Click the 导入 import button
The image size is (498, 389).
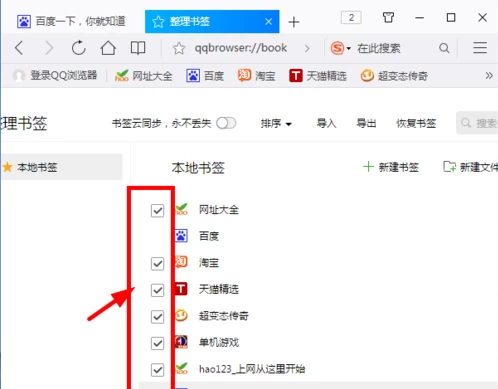[x=326, y=123]
